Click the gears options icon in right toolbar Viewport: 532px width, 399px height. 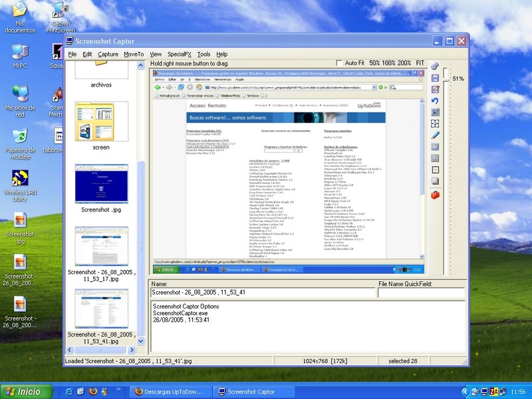click(435, 66)
